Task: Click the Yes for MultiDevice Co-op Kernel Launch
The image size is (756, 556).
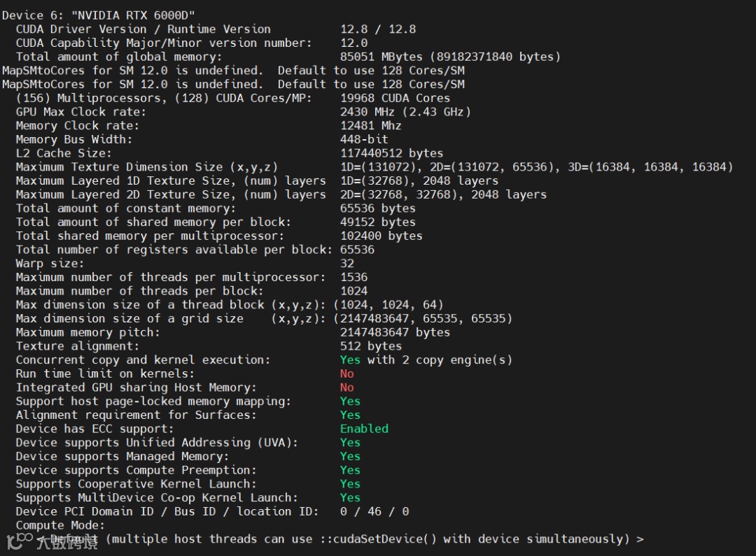Action: 350,498
